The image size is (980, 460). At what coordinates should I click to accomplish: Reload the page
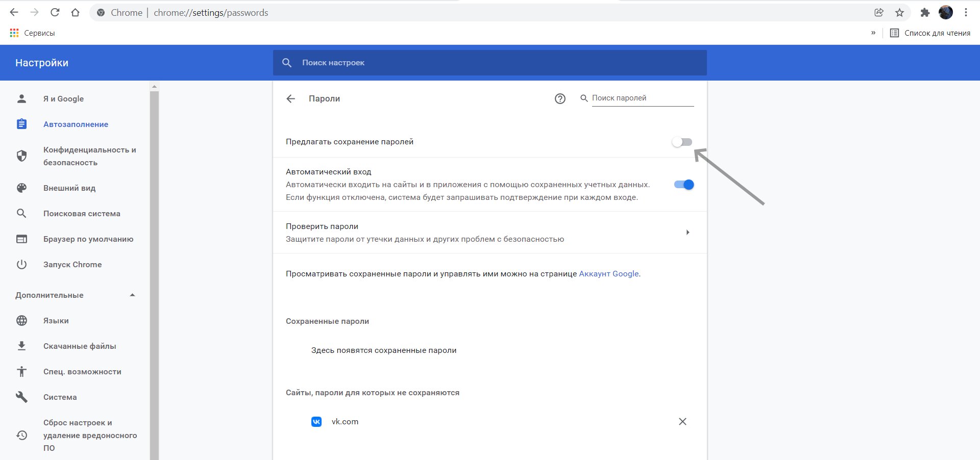pyautogui.click(x=55, y=12)
